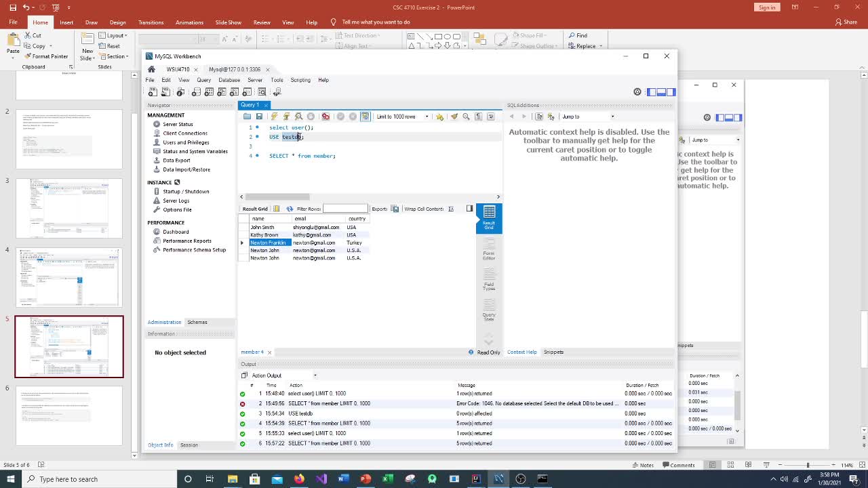The height and width of the screenshot is (488, 868).
Task: Open SQL script file icon in query toolbar
Action: (x=247, y=117)
